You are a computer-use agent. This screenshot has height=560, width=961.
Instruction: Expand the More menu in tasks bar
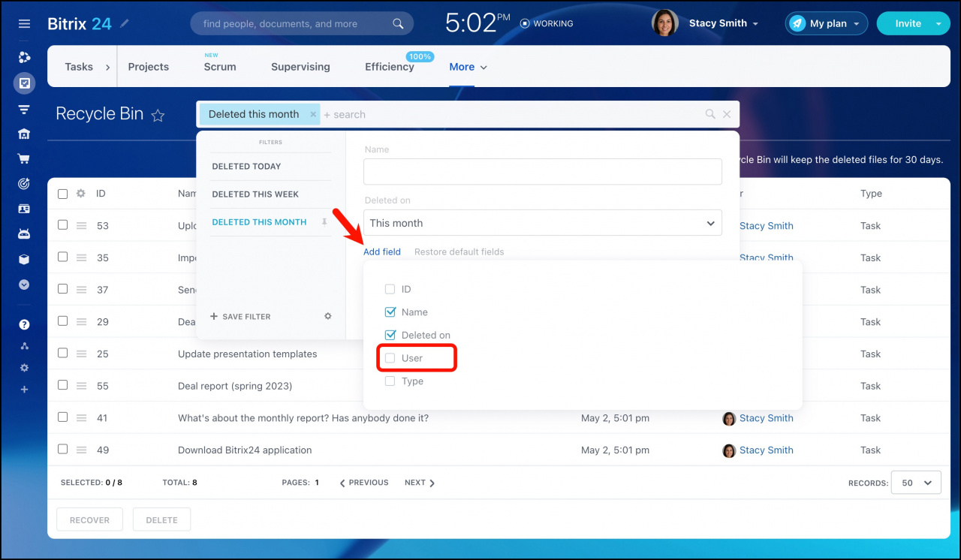468,67
